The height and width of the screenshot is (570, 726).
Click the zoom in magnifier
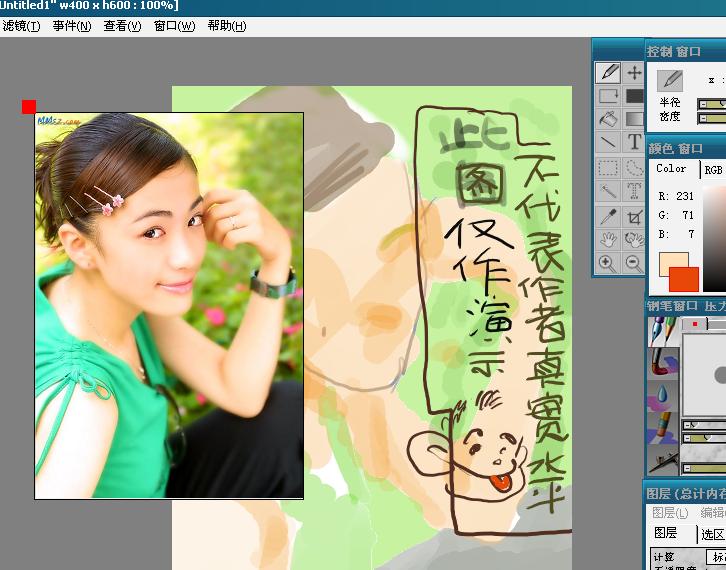tap(608, 263)
